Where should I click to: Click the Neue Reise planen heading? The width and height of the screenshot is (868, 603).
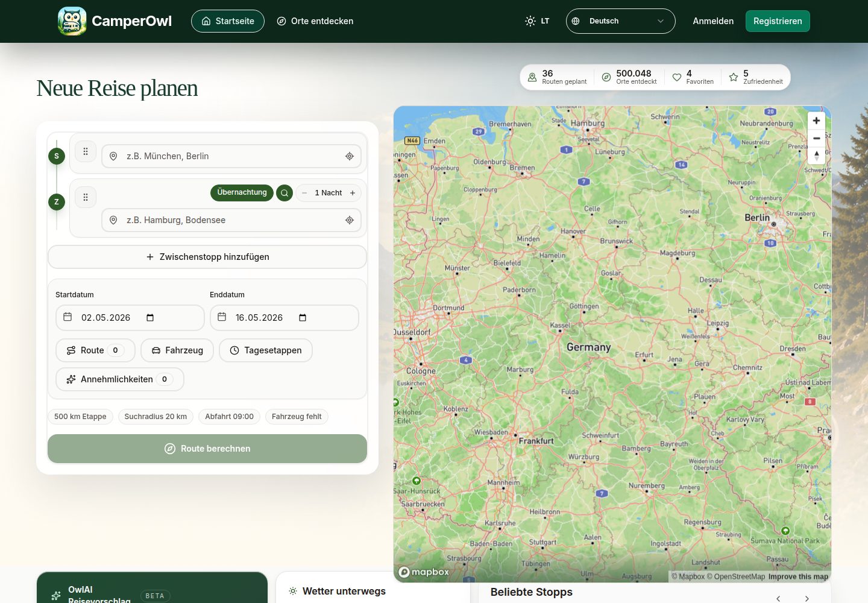[x=117, y=88]
